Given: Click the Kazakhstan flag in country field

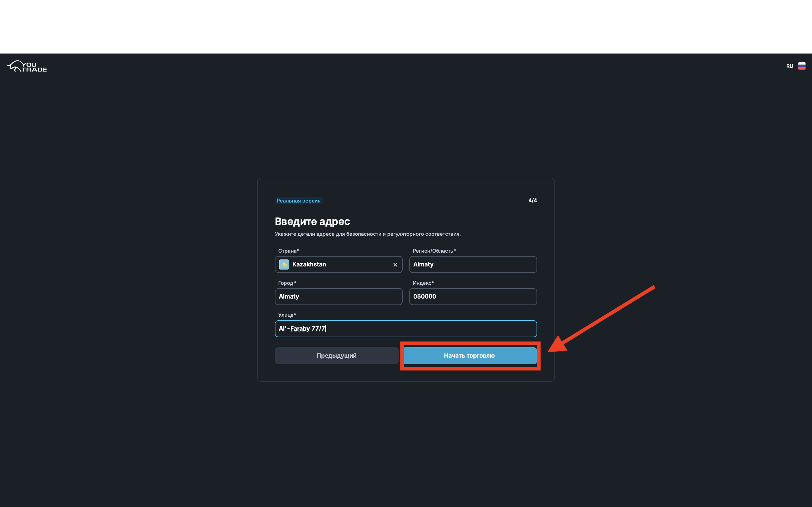Looking at the screenshot, I should (284, 264).
